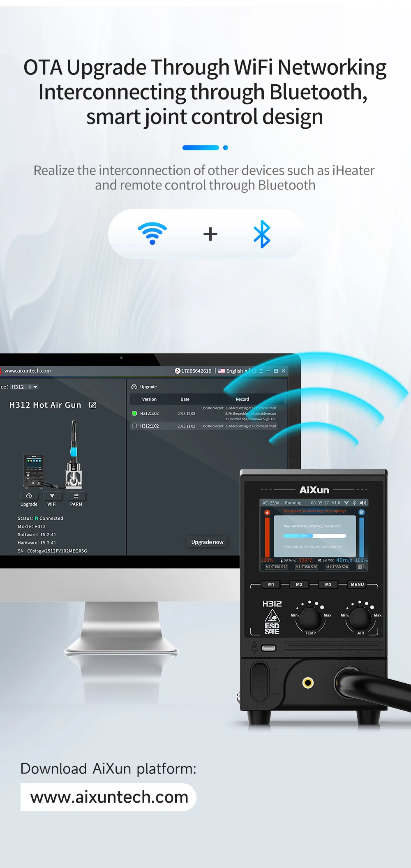Tap the 328°C set temperature value

point(306,560)
